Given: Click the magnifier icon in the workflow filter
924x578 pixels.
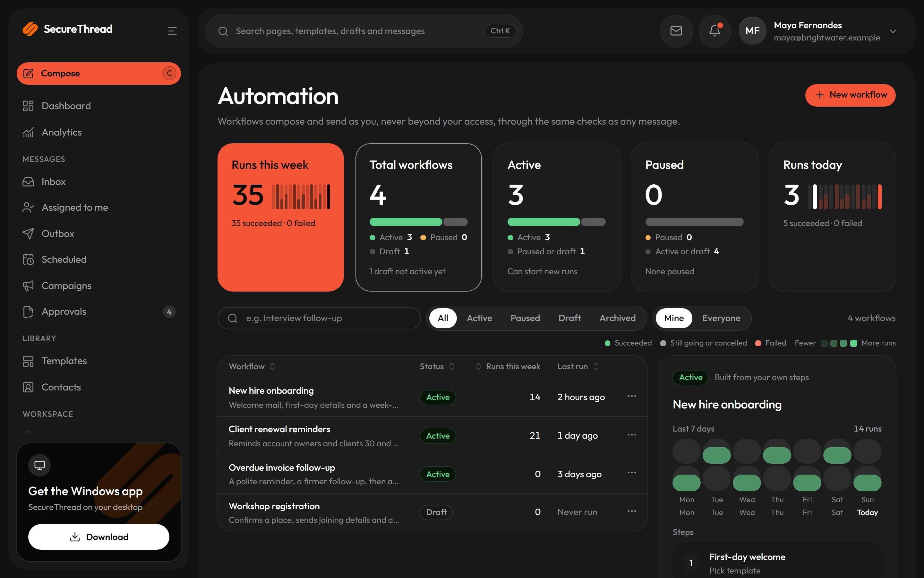Looking at the screenshot, I should (233, 318).
